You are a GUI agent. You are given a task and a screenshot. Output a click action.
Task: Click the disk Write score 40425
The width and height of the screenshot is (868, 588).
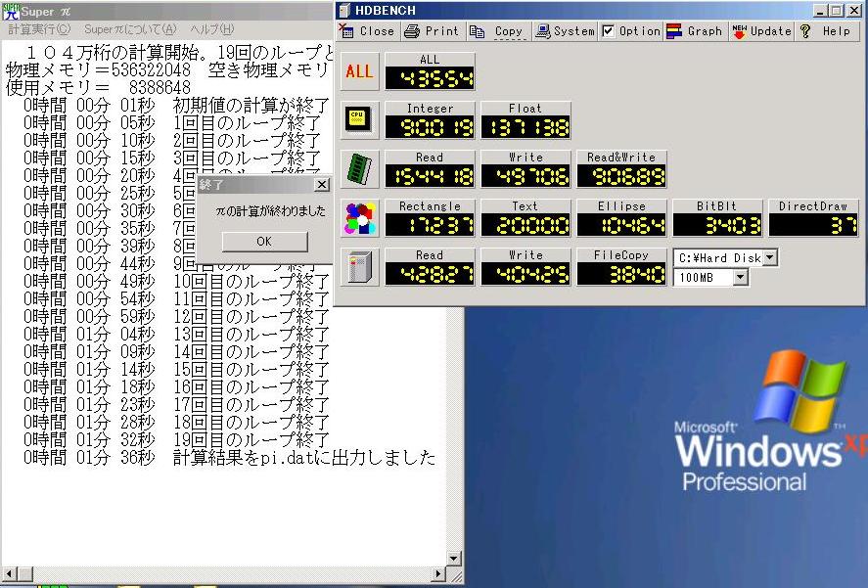click(525, 274)
